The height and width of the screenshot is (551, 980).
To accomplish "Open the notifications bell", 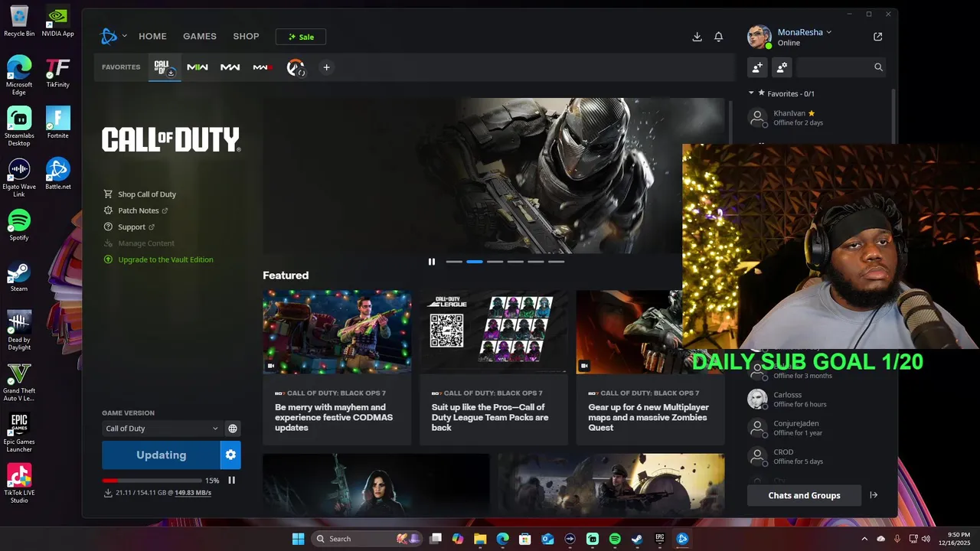I will (718, 37).
